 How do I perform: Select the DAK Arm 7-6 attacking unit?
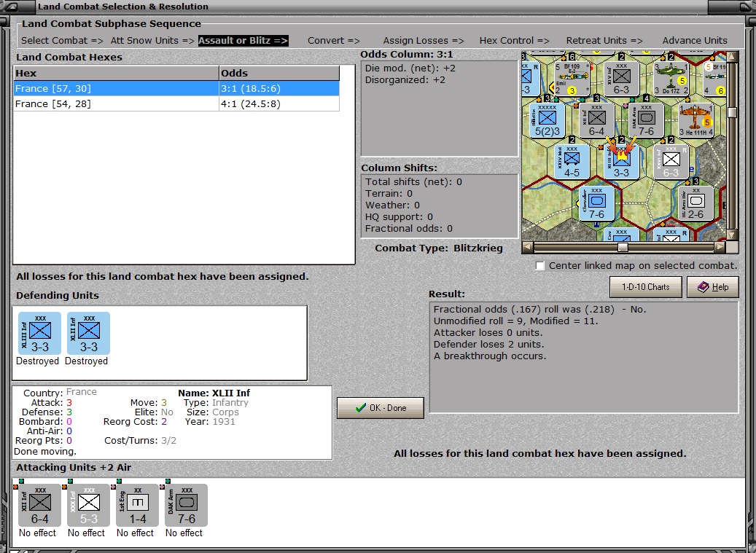click(x=186, y=506)
